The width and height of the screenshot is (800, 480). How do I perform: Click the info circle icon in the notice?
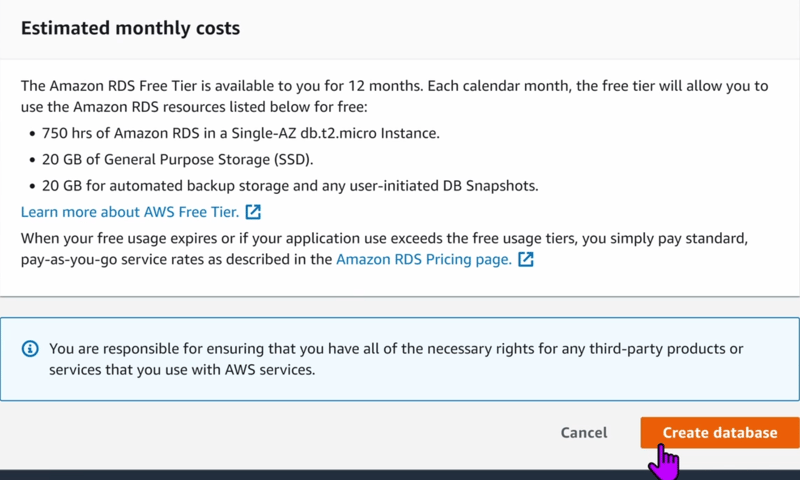pos(30,349)
